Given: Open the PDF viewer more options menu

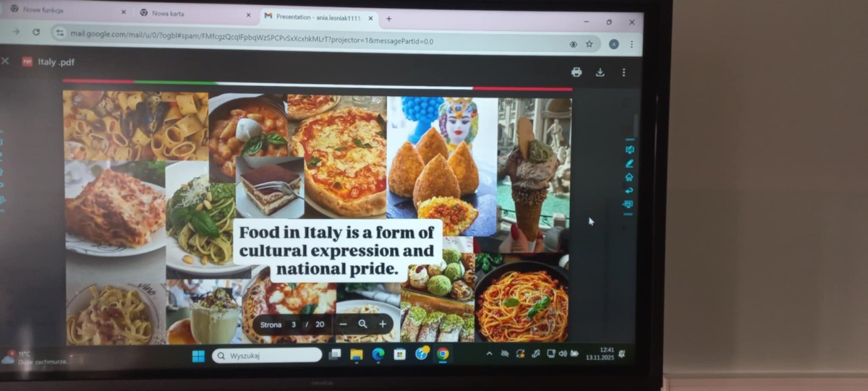Looking at the screenshot, I should (624, 72).
